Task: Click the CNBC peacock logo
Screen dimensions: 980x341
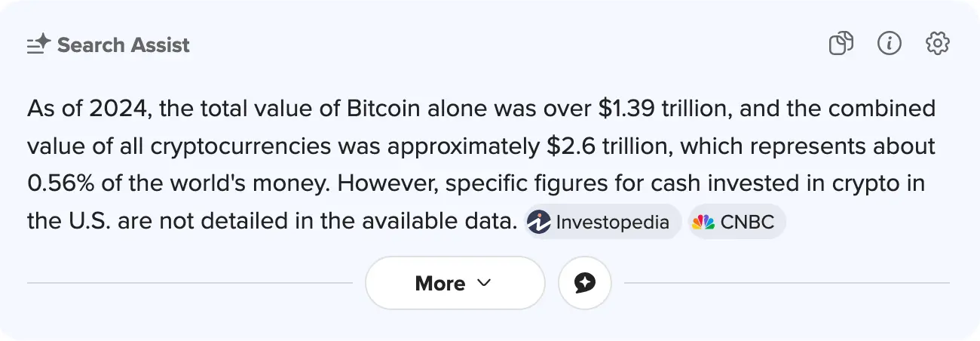Action: (703, 222)
